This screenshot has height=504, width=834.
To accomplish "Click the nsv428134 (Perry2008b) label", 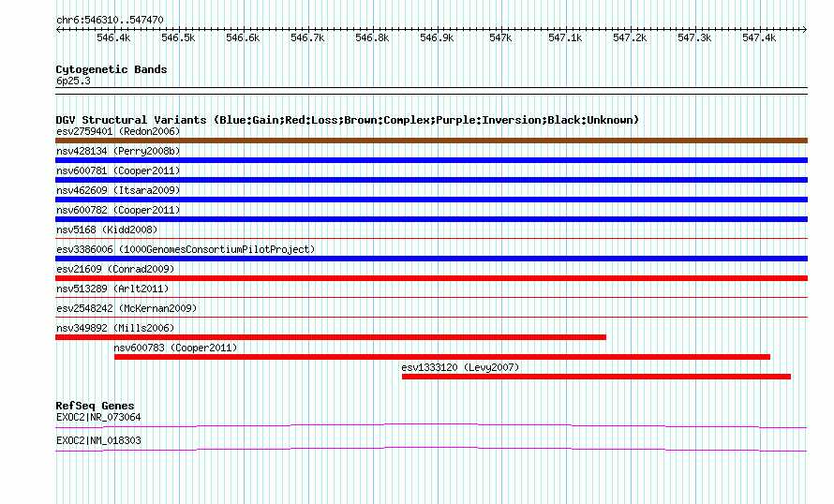I will pos(118,151).
